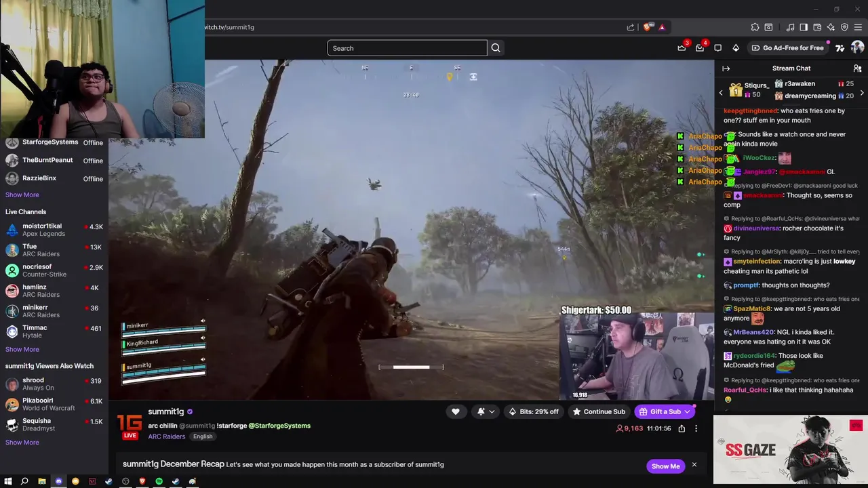Viewport: 868px width, 488px height.
Task: Expand Show More under Live Channels
Action: click(22, 349)
